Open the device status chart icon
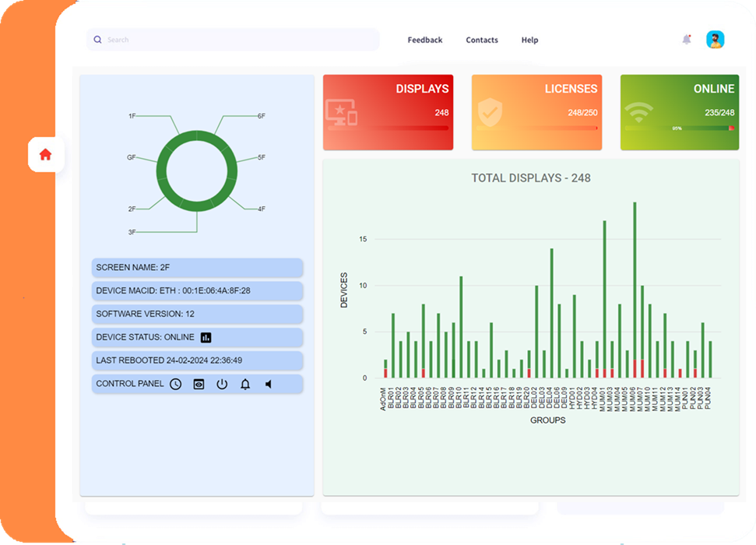756x545 pixels. click(206, 337)
